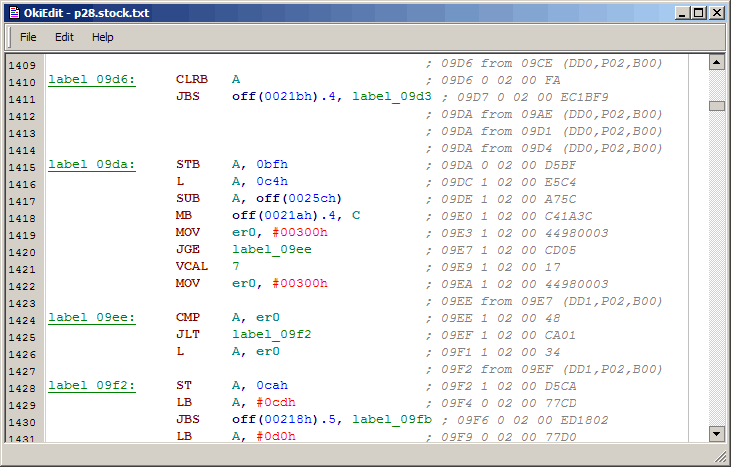The image size is (731, 467).
Task: Click the ST instruction on line 1428
Action: point(184,385)
